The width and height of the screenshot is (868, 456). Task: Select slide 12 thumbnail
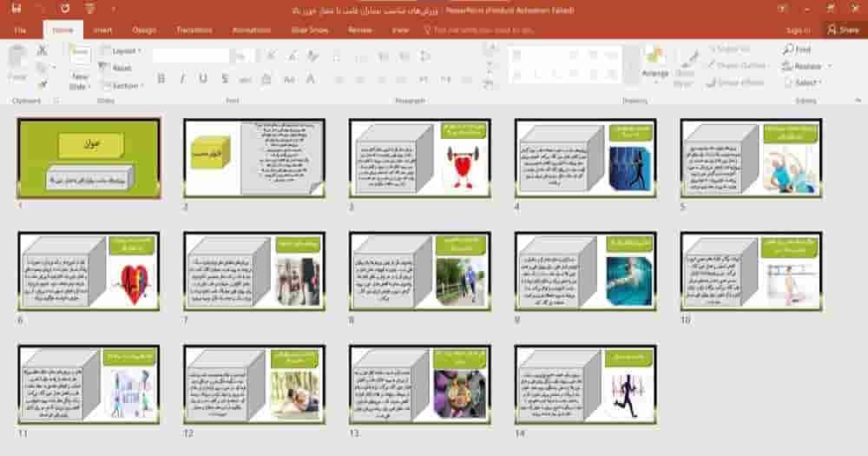click(x=254, y=385)
